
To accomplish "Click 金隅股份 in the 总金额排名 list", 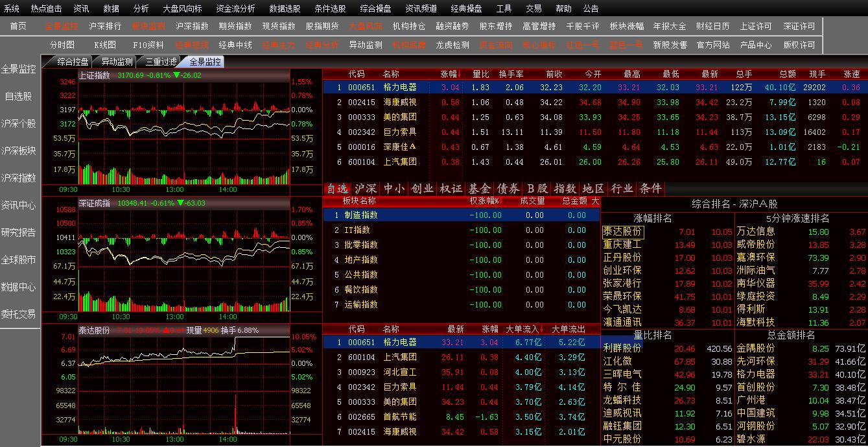I will [x=756, y=348].
